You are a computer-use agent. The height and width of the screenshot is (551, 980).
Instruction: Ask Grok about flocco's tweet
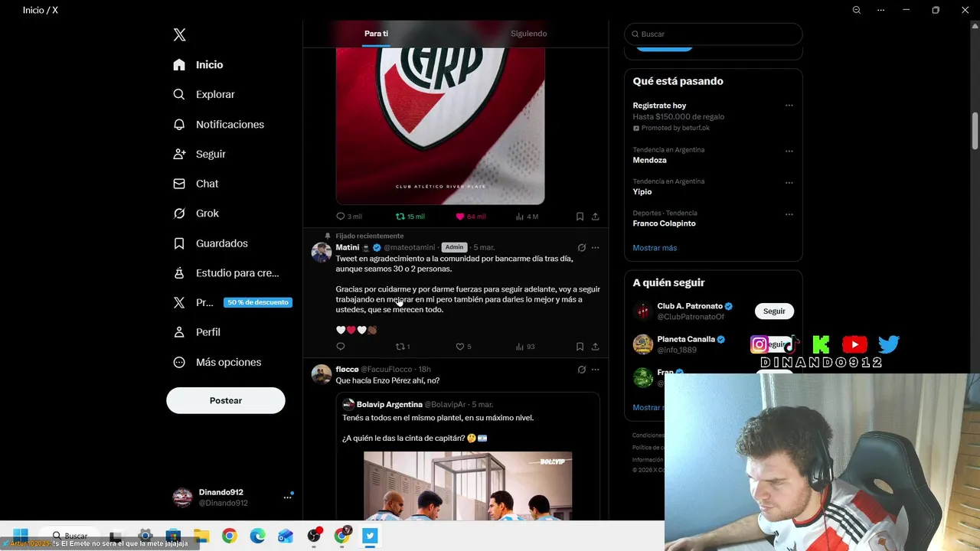pyautogui.click(x=582, y=370)
